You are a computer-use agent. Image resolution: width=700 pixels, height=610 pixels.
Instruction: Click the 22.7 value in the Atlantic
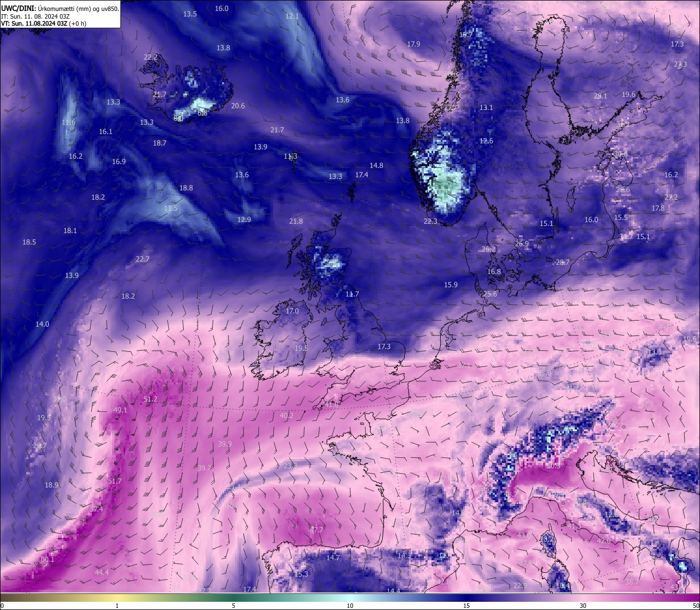click(x=142, y=259)
